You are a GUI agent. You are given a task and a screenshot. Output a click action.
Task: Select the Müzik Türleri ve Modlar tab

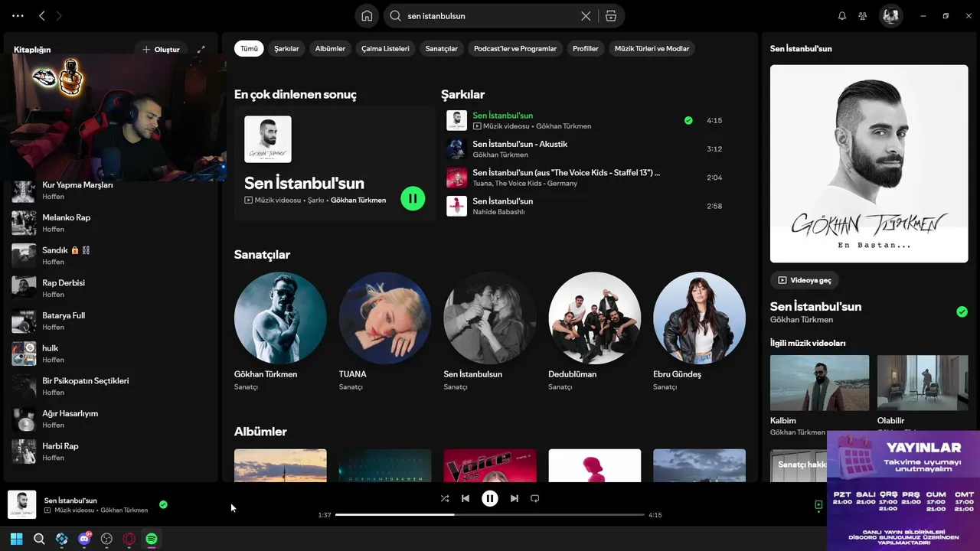click(652, 48)
